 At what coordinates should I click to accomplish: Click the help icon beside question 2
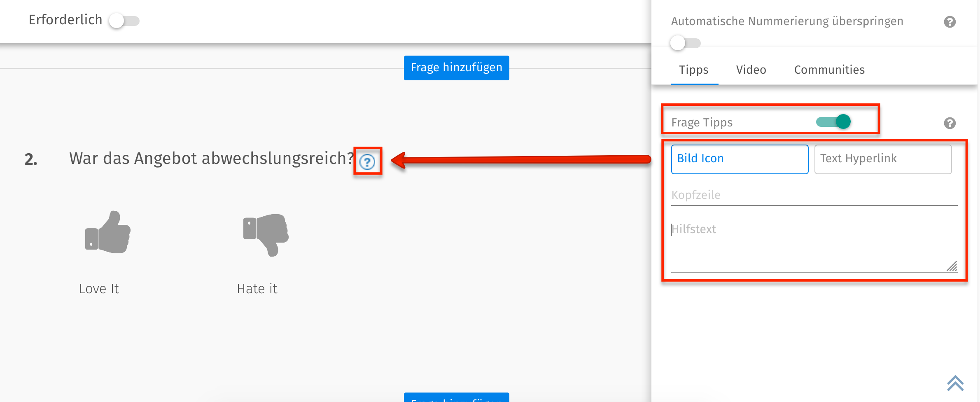(367, 161)
